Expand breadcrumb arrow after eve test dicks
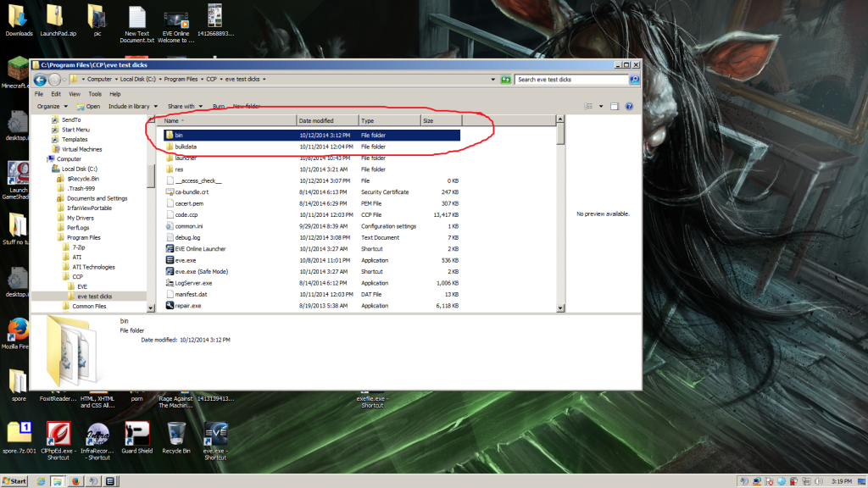 pos(264,79)
